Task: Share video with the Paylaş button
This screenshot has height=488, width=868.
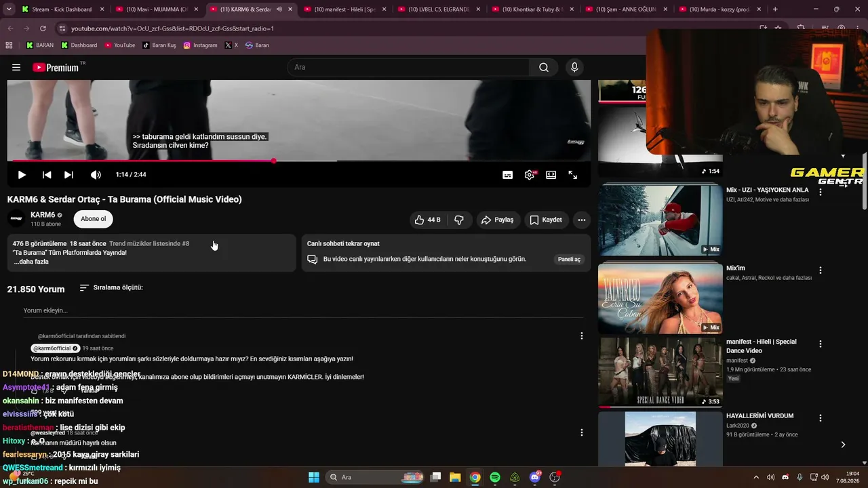Action: click(x=497, y=220)
